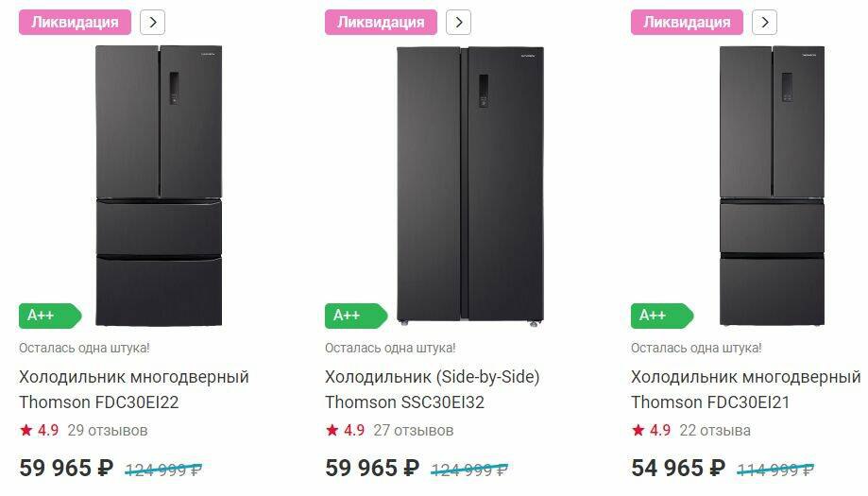Click the Ликвидация label on Thomson SSC30EI32
Viewport: 868px width, 496px height.
pyautogui.click(x=381, y=23)
